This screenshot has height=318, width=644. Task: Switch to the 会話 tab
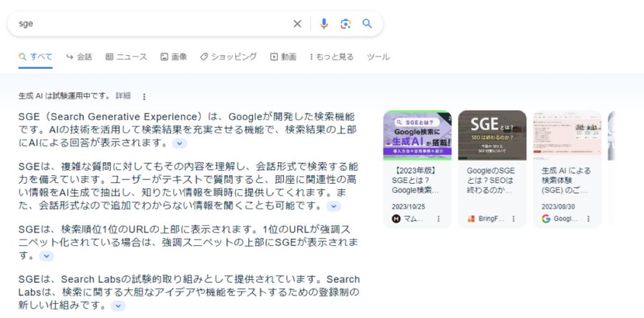pos(79,56)
